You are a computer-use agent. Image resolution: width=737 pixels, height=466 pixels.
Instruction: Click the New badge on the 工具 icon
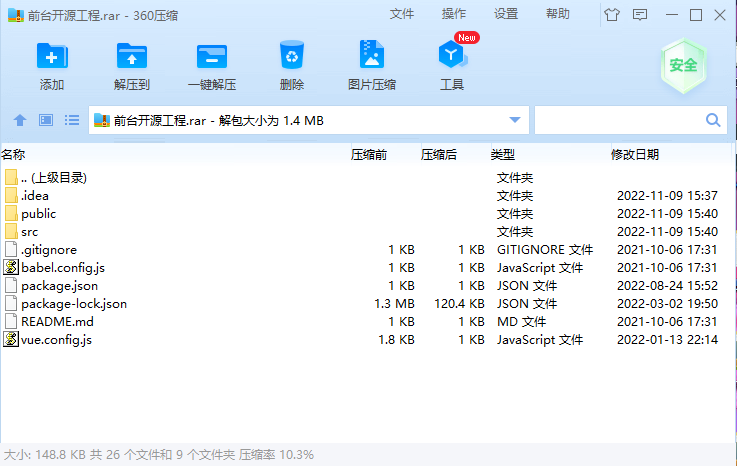(x=467, y=38)
